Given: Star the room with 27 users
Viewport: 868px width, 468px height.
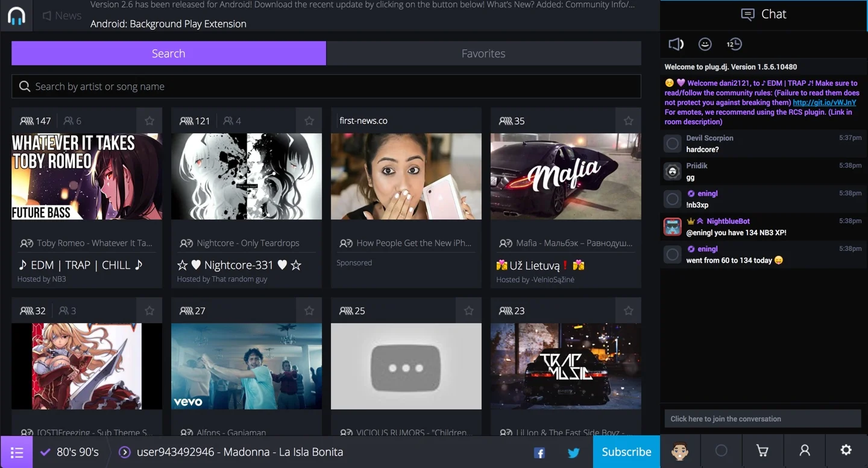Looking at the screenshot, I should pos(309,311).
